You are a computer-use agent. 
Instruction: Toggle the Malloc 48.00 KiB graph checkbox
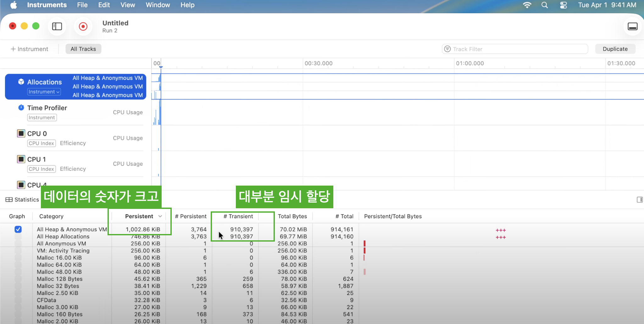tap(18, 272)
